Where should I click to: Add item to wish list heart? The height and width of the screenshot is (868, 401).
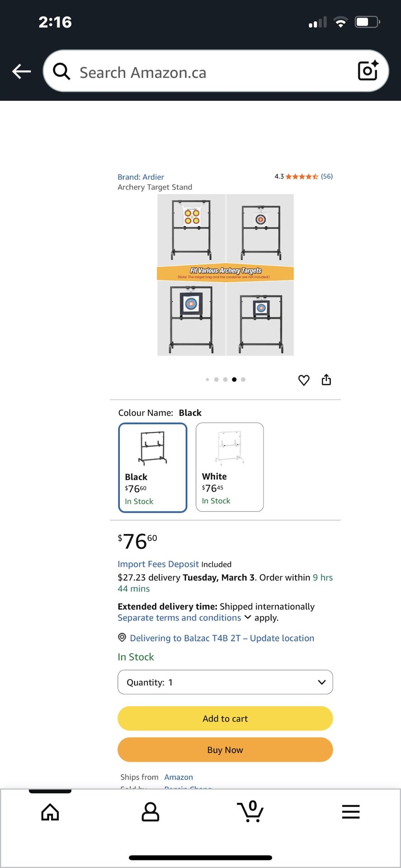coord(304,380)
